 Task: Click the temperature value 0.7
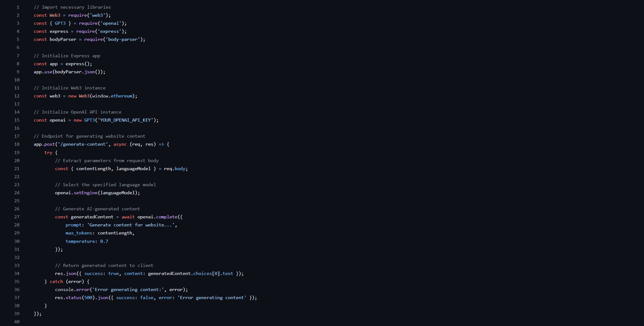(x=104, y=241)
